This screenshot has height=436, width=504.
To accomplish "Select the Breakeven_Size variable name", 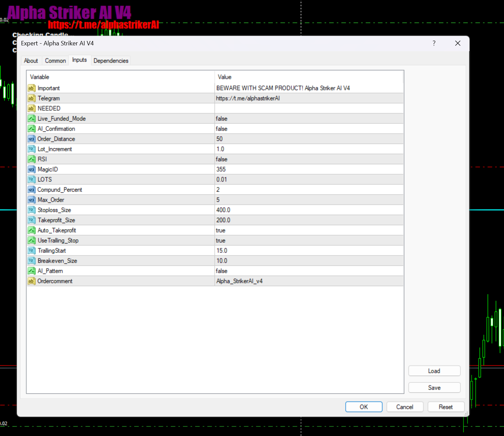I will click(57, 261).
